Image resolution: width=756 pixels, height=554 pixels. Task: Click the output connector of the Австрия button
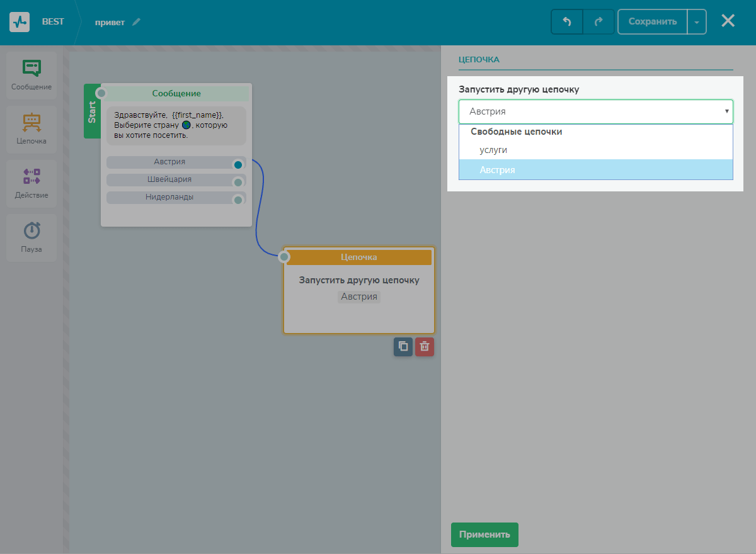[x=238, y=165]
